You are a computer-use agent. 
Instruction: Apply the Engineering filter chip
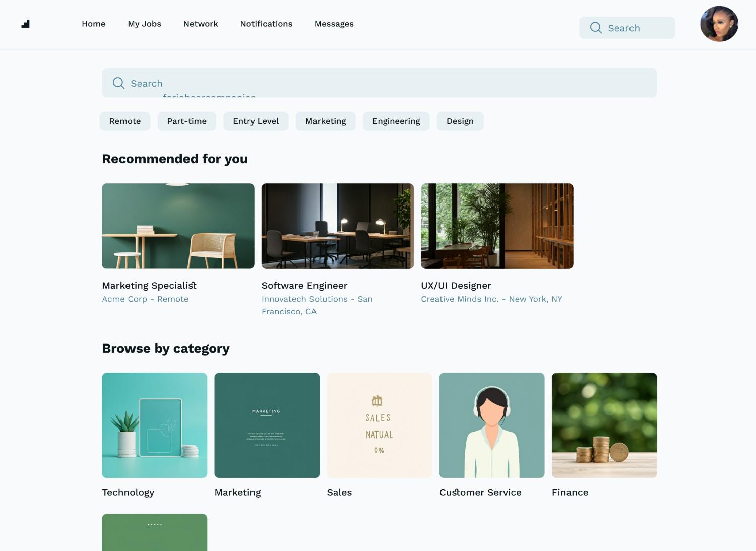tap(396, 121)
